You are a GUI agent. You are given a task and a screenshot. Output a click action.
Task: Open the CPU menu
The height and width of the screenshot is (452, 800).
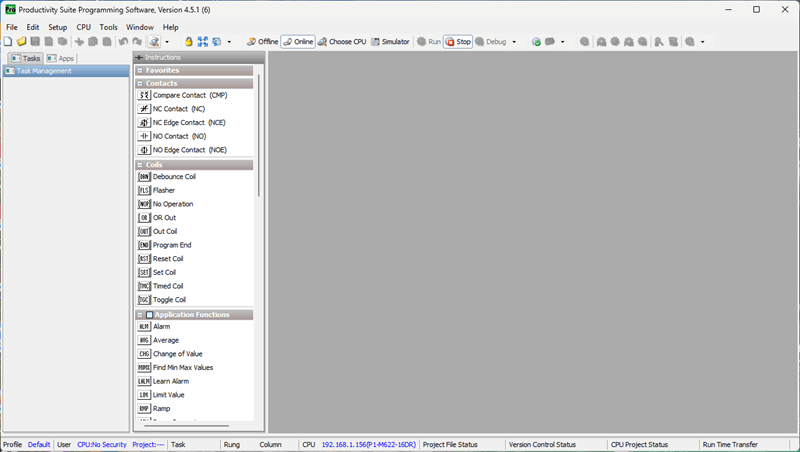pos(84,27)
